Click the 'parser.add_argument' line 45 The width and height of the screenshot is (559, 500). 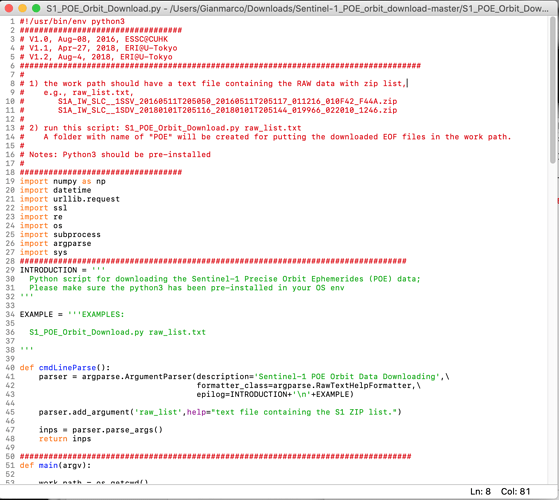coord(220,412)
